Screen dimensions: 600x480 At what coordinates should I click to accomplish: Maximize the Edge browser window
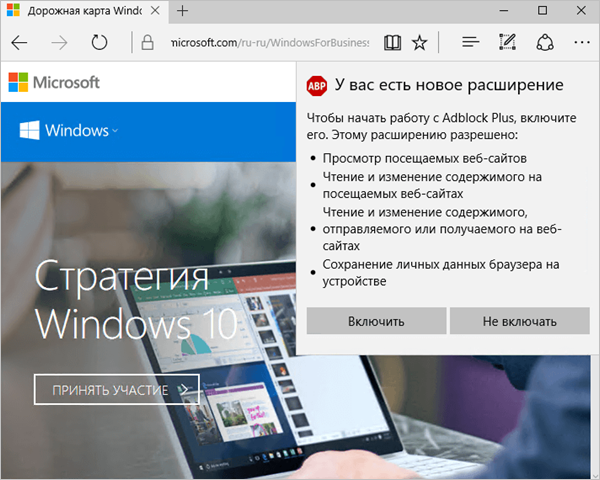tap(542, 11)
